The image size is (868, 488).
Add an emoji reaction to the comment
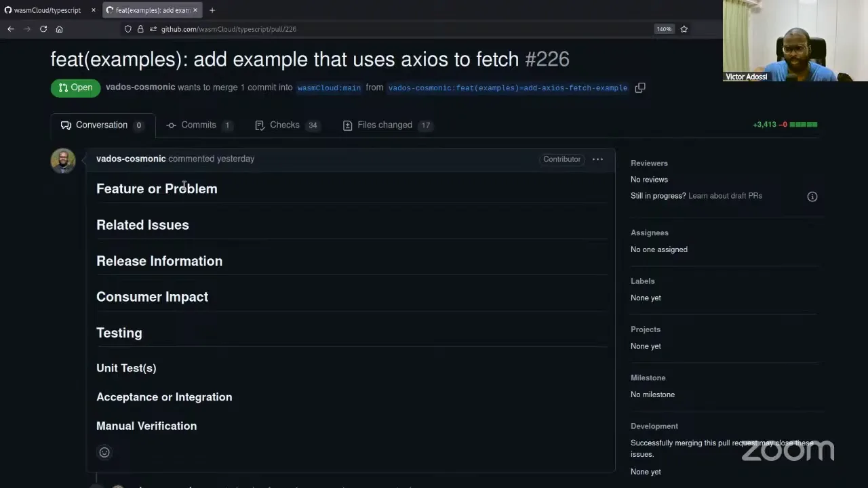pos(104,452)
